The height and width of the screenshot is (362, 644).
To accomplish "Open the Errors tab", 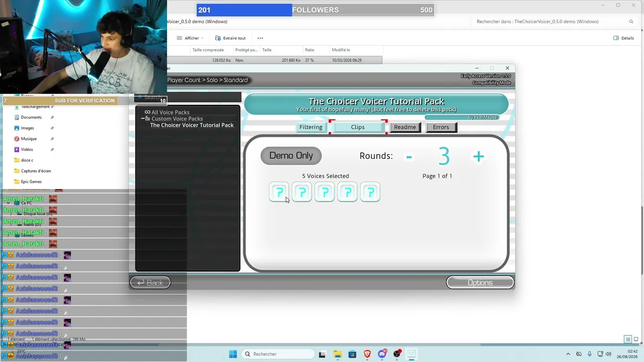I will pos(441,127).
